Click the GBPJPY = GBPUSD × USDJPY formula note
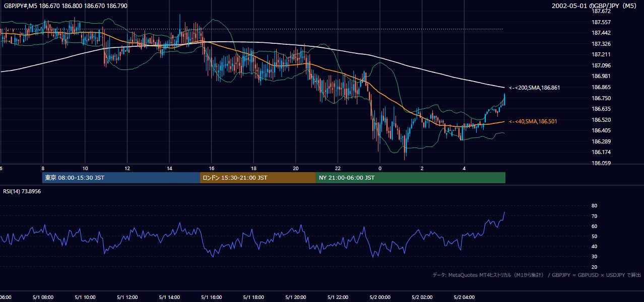The width and height of the screenshot is (644, 302). tap(597, 275)
